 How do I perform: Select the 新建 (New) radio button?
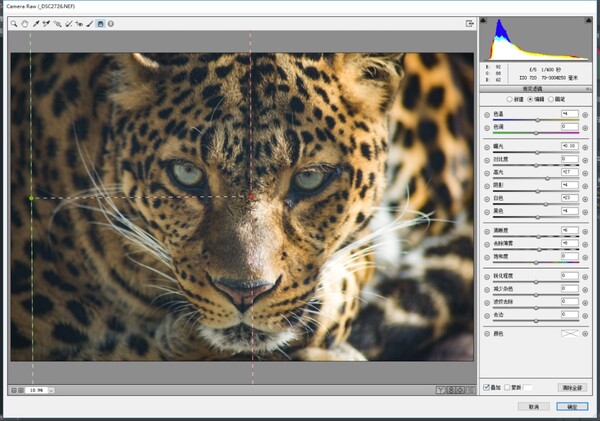[509, 99]
